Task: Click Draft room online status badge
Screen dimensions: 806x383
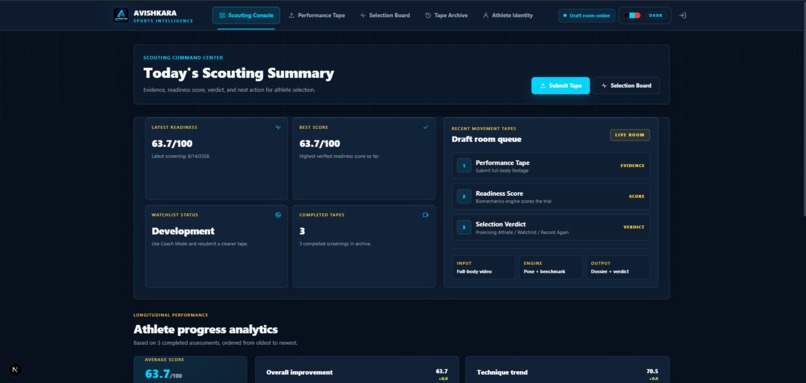Action: pos(587,15)
